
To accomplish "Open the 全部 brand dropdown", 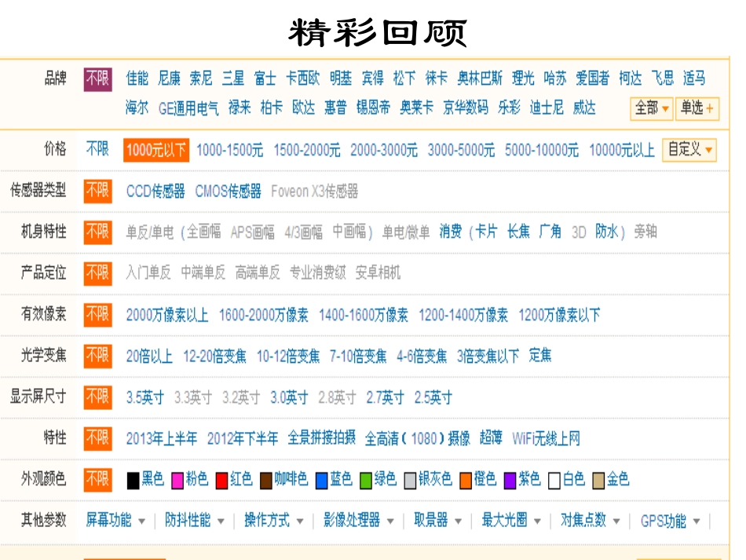I will 651,108.
